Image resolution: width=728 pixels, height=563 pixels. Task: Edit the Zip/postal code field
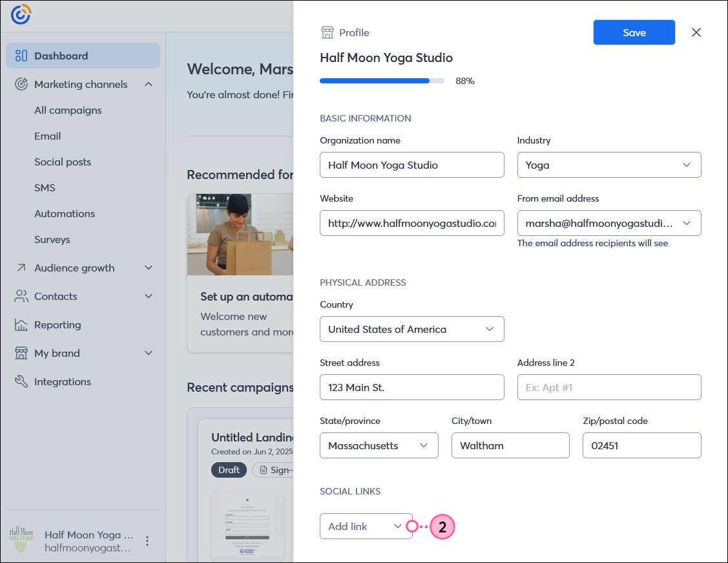641,445
